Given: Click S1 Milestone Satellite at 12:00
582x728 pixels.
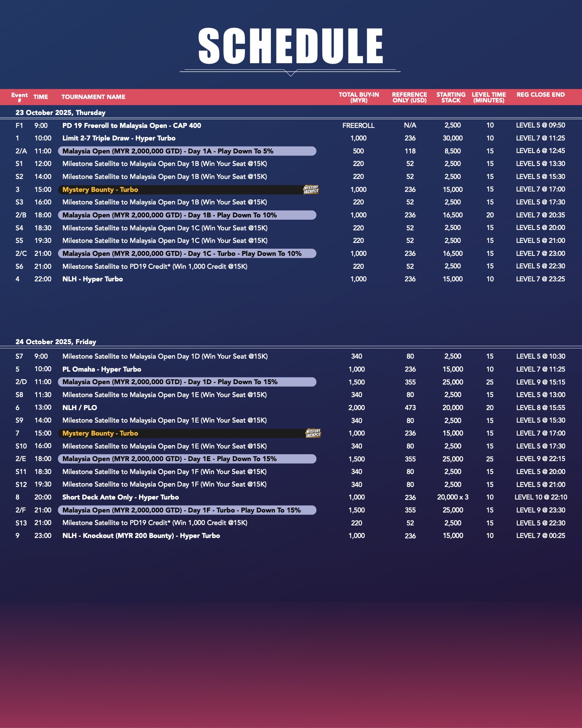Looking at the screenshot, I should click(165, 164).
